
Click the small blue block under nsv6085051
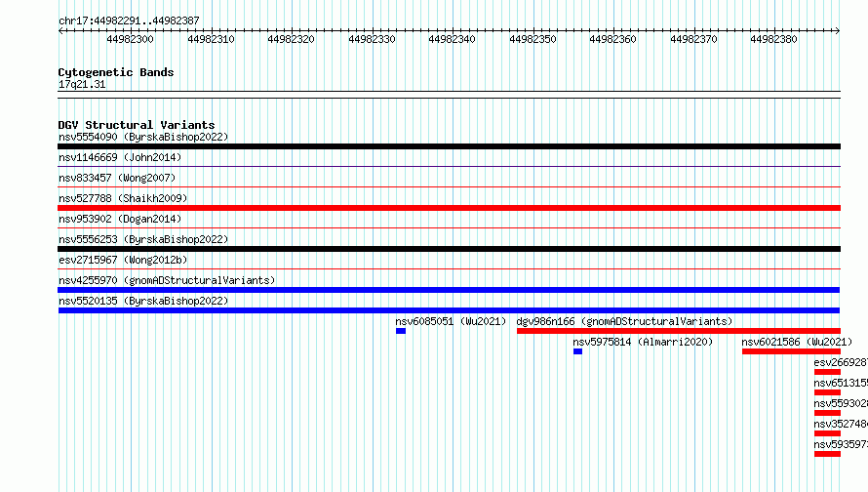pos(401,331)
